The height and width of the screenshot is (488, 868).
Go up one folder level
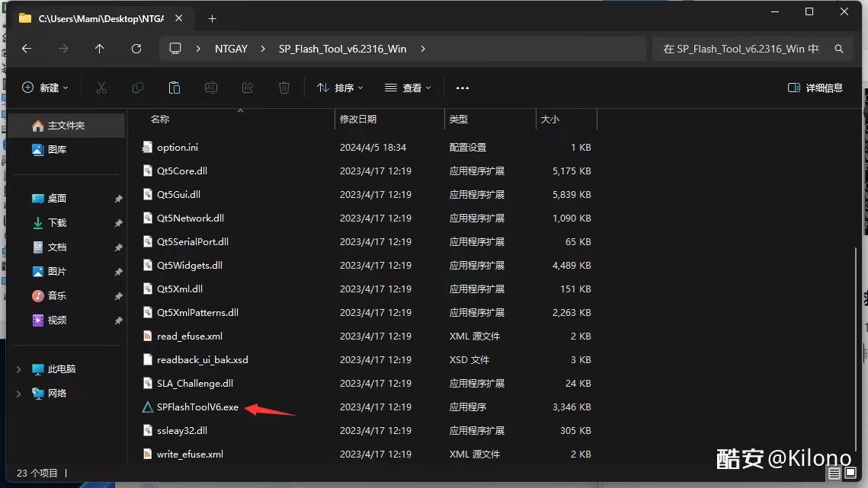pyautogui.click(x=100, y=49)
